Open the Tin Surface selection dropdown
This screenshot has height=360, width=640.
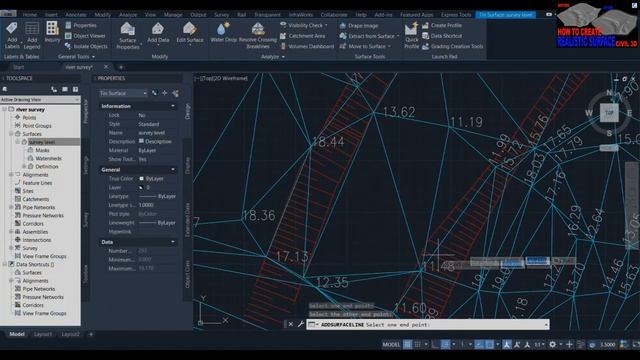pyautogui.click(x=123, y=93)
